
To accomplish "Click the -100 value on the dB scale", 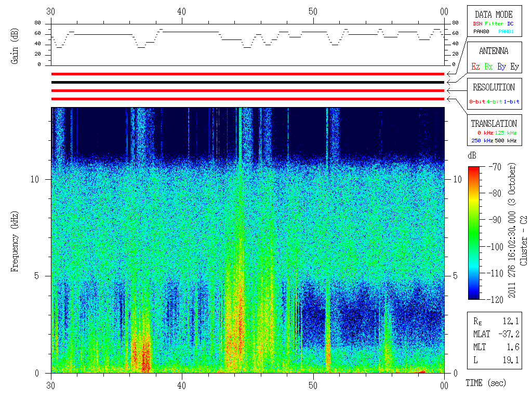I will point(496,247).
